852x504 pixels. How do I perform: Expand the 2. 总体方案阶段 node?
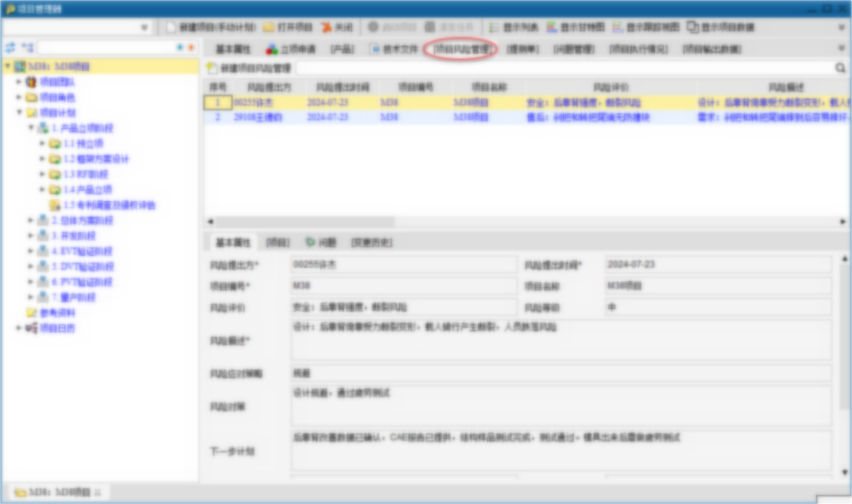point(30,220)
